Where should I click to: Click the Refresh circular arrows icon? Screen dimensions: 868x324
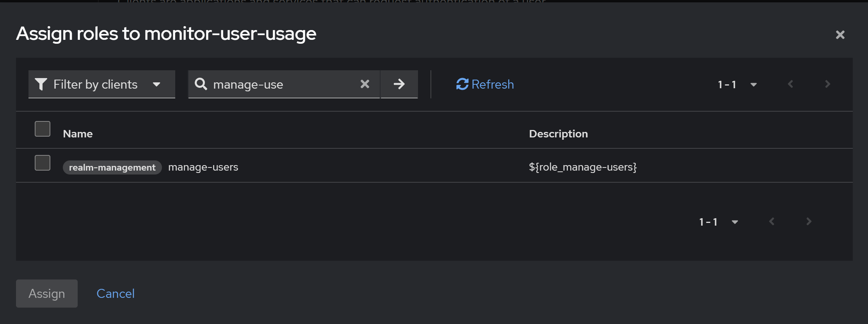tap(462, 84)
